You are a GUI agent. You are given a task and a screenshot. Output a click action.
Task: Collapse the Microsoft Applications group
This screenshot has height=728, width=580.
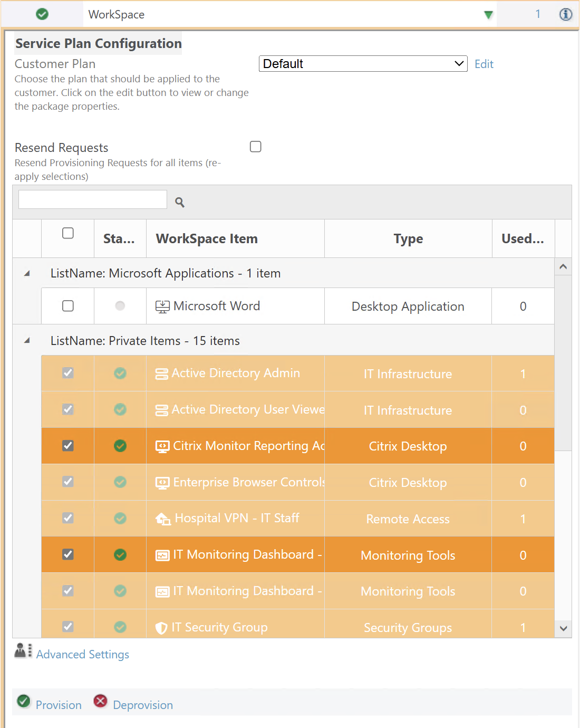point(27,273)
